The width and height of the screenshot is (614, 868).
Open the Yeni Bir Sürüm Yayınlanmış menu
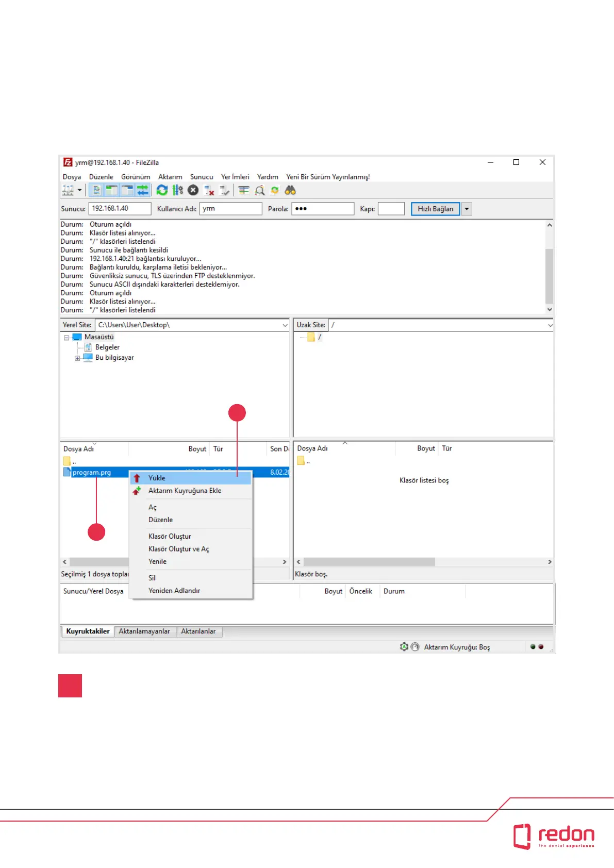(x=328, y=177)
